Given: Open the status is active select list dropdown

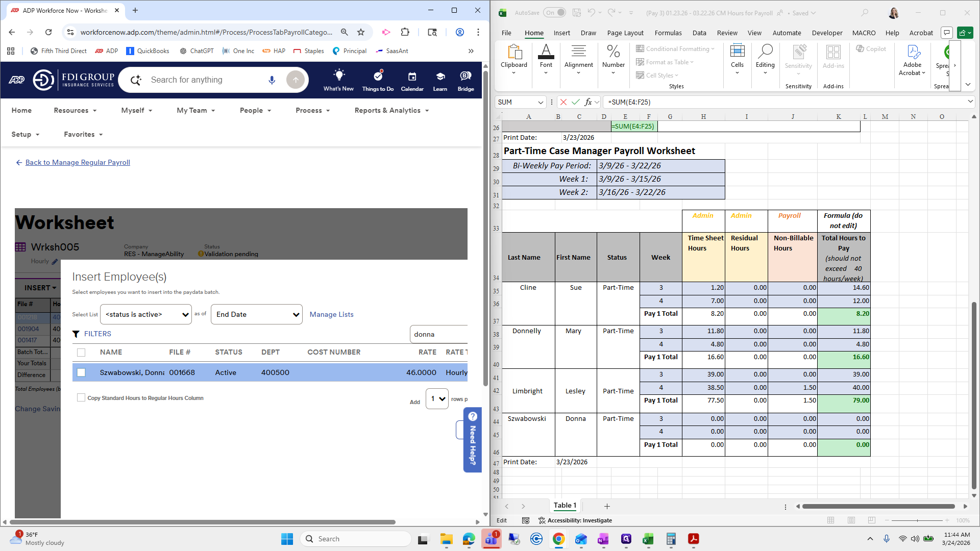Looking at the screenshot, I should 146,315.
